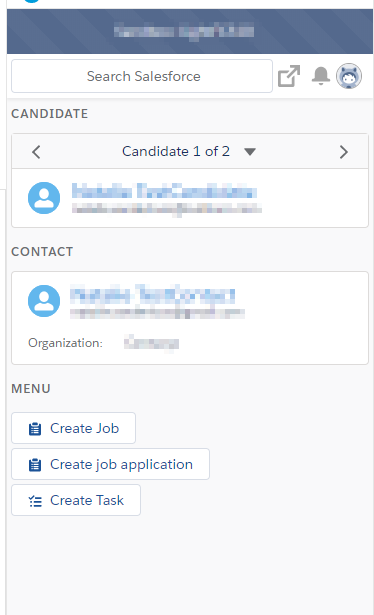
Task: Select the clipboard icon on Create Job
Action: pyautogui.click(x=35, y=429)
